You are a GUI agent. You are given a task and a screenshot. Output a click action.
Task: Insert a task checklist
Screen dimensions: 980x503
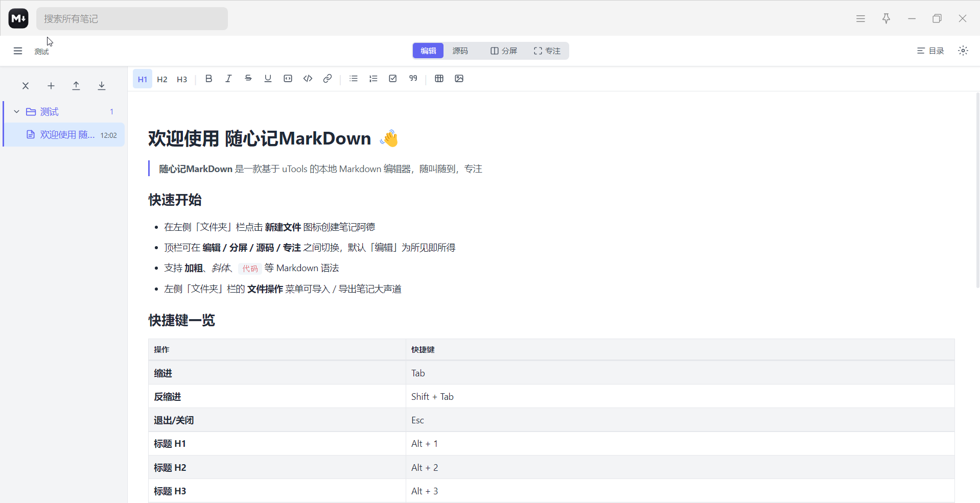coord(393,79)
